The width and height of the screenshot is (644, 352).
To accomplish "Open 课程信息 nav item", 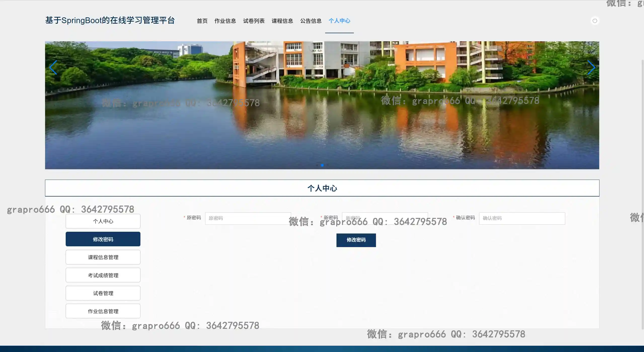I will pos(282,21).
